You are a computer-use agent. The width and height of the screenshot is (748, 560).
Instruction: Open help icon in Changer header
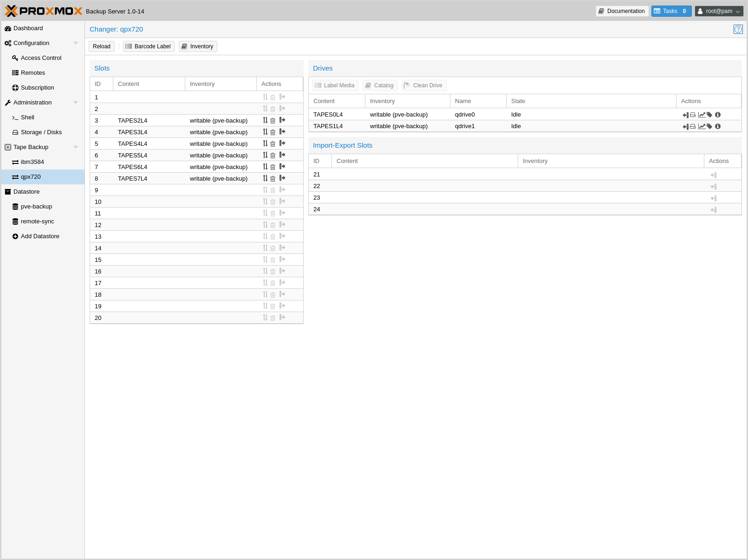click(738, 29)
